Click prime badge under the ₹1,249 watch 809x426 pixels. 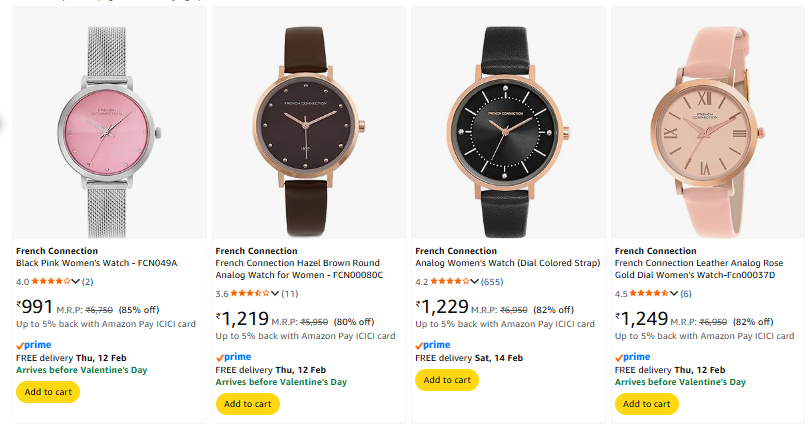coord(634,356)
